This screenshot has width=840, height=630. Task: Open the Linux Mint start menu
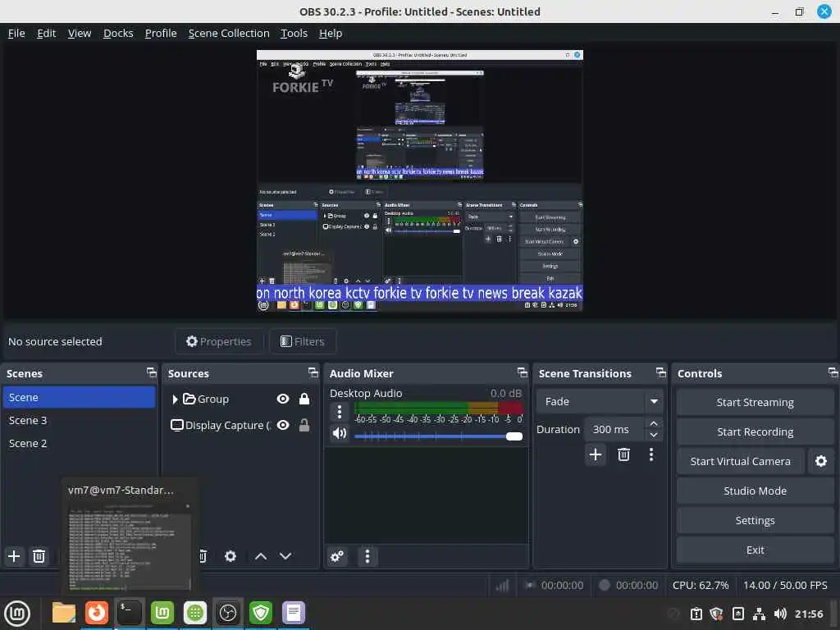point(17,613)
